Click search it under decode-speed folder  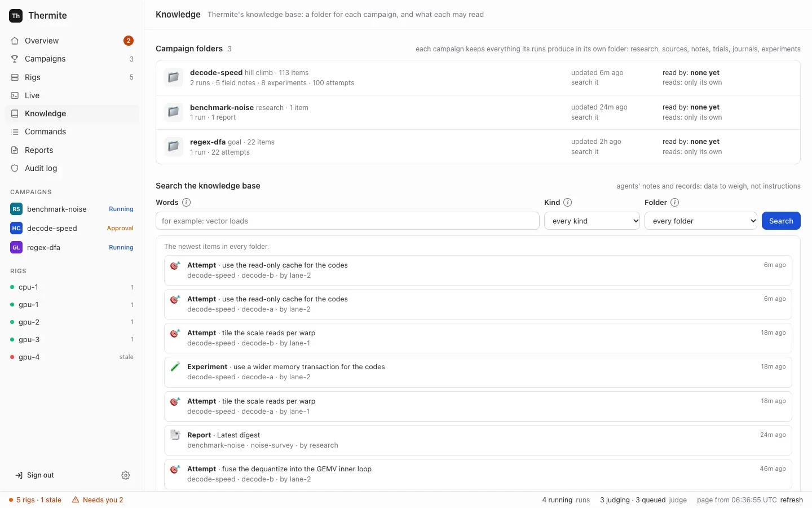pos(585,82)
